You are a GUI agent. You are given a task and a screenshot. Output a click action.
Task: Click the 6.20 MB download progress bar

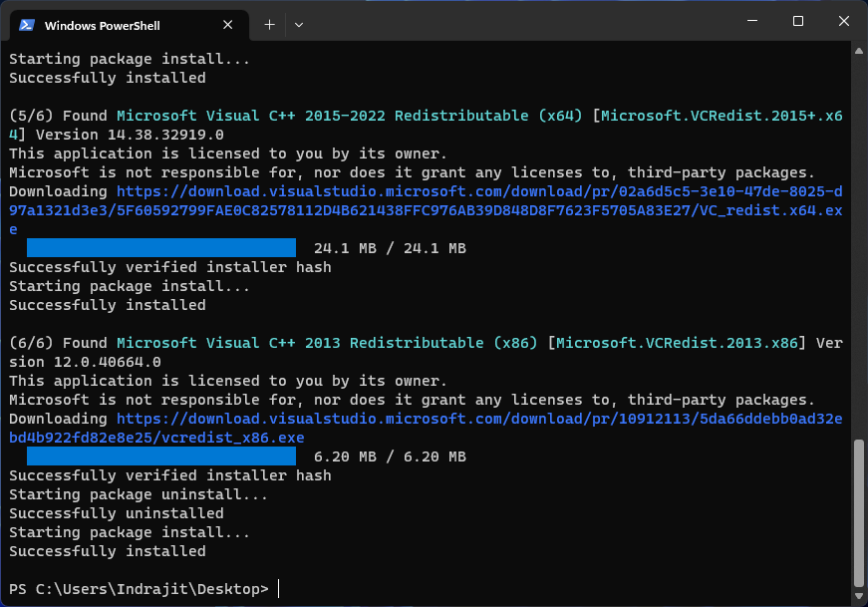coord(161,456)
